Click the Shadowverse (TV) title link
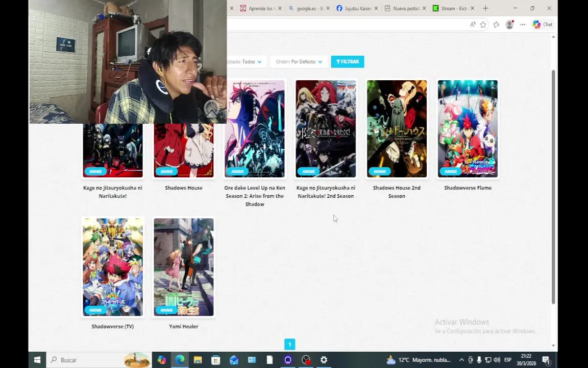The width and height of the screenshot is (588, 368). (112, 326)
